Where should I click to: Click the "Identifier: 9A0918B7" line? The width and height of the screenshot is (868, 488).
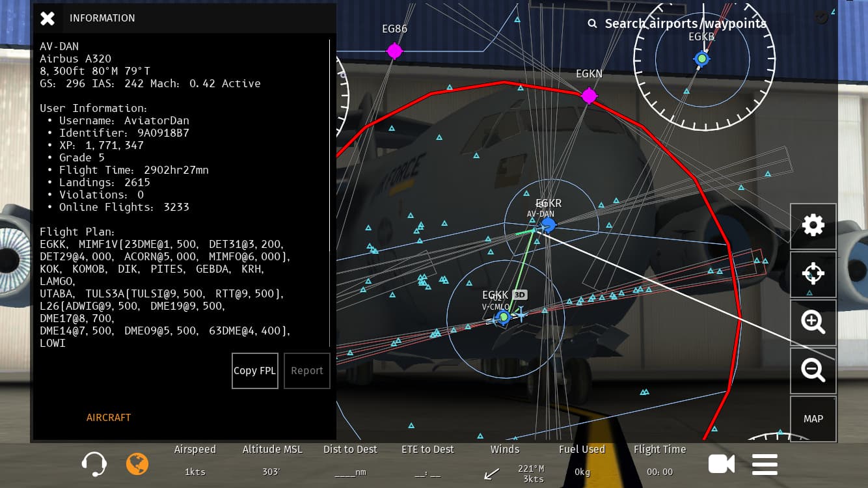124,133
